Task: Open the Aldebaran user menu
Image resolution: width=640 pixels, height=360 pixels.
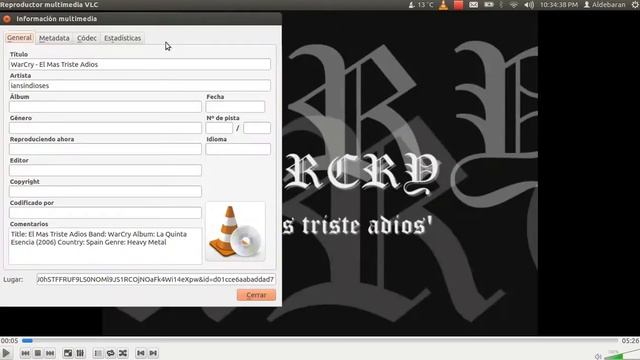Action: [604, 5]
